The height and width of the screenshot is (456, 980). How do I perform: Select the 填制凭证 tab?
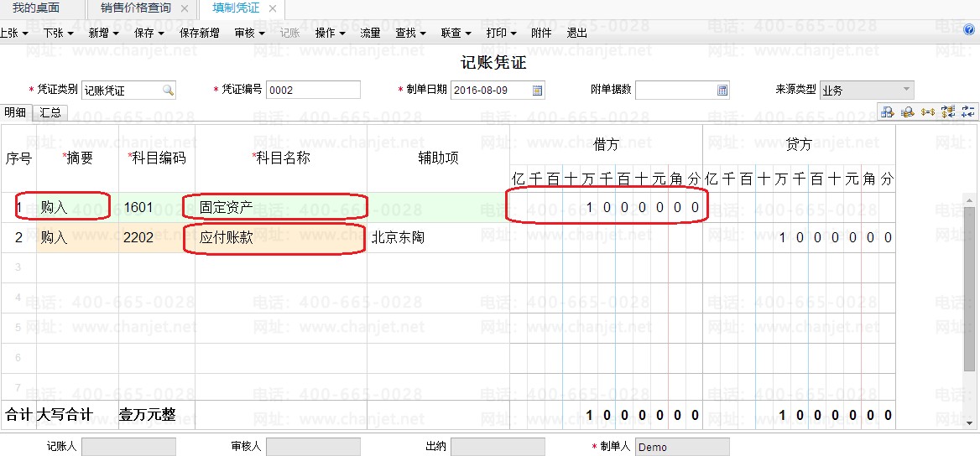pos(236,8)
